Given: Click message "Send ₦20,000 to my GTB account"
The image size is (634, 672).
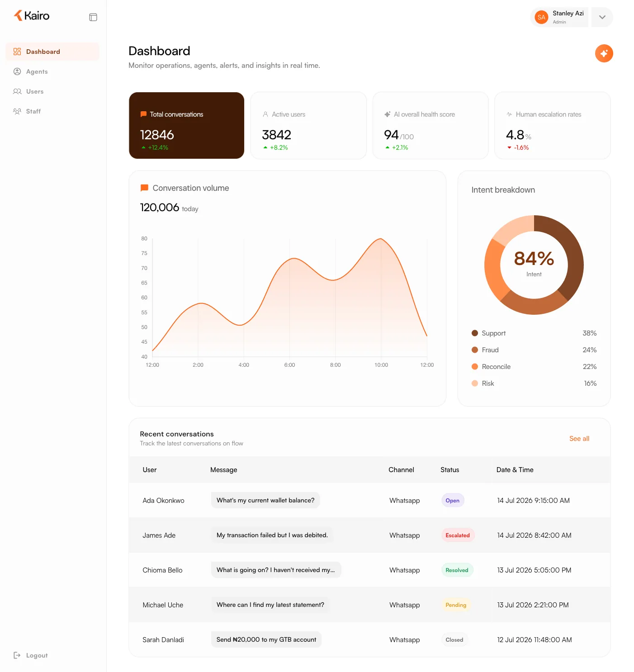Looking at the screenshot, I should tap(266, 639).
